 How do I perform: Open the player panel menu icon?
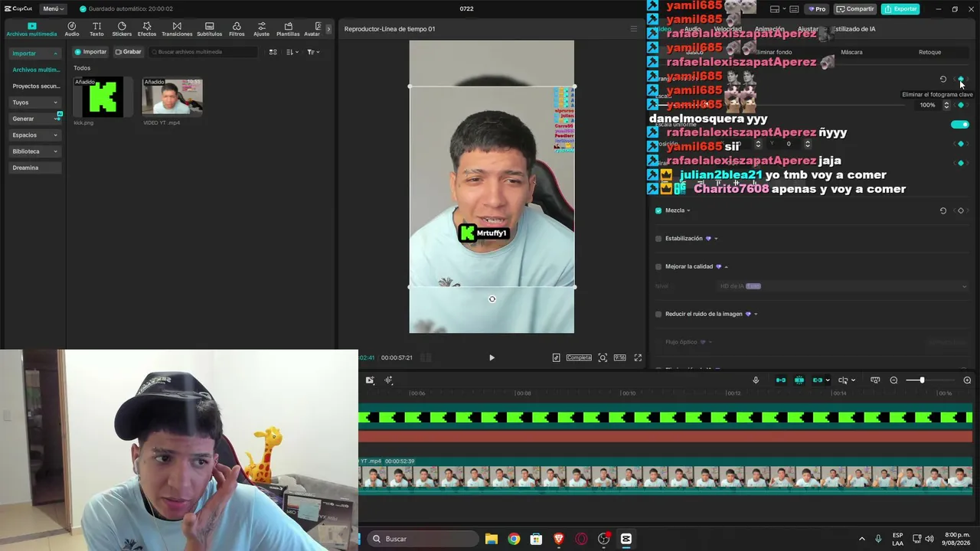(633, 29)
